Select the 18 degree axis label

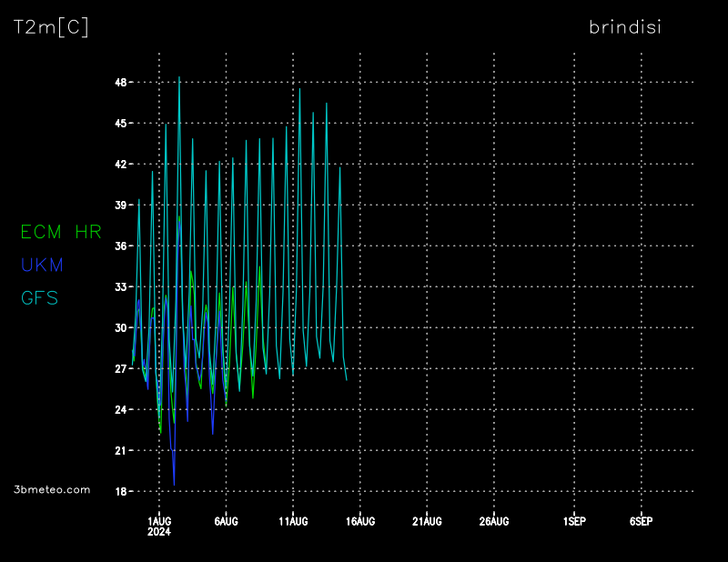coord(120,492)
